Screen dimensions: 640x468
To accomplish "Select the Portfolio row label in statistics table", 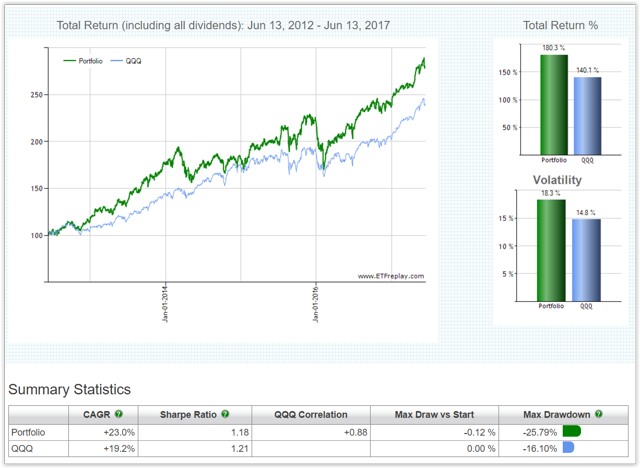I will (29, 431).
